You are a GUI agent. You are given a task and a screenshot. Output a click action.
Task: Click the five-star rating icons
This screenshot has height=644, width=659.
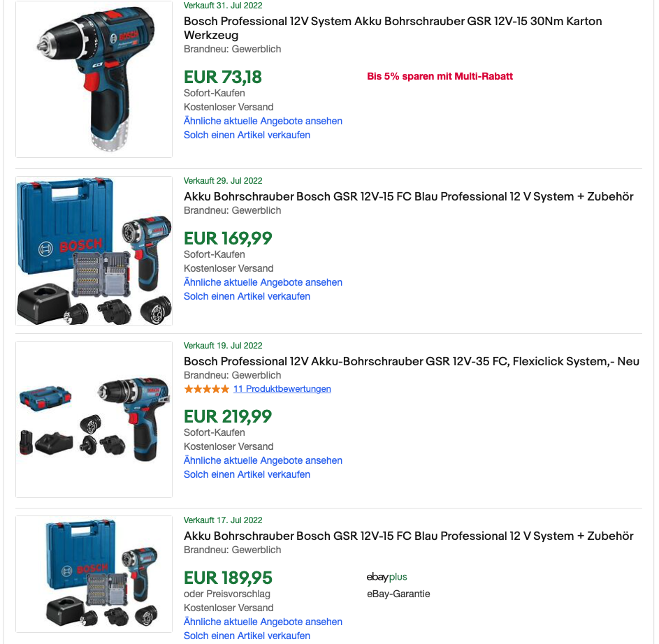point(206,389)
